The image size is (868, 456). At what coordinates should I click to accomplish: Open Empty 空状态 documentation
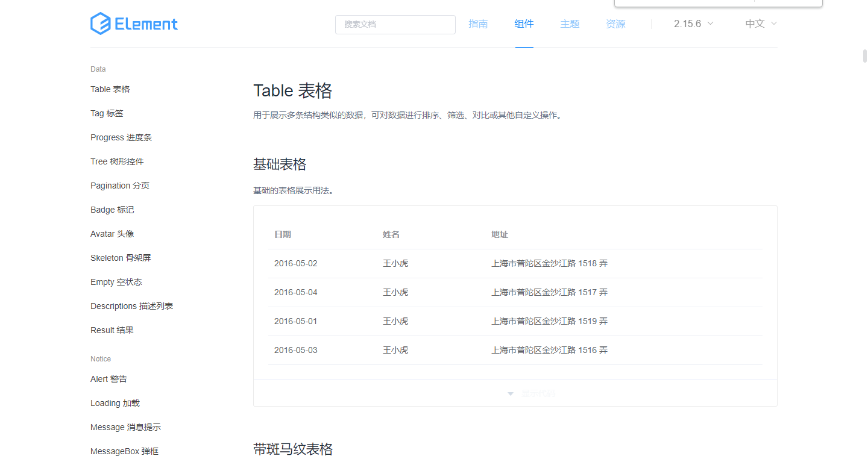click(115, 281)
